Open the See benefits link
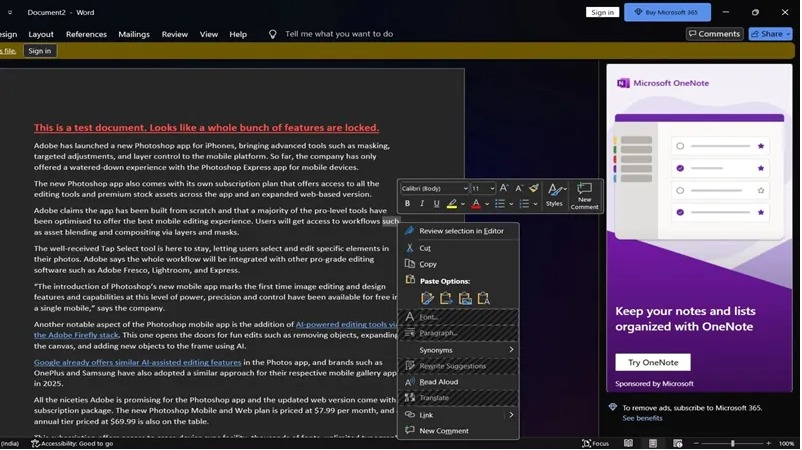This screenshot has width=802, height=450. coord(642,418)
